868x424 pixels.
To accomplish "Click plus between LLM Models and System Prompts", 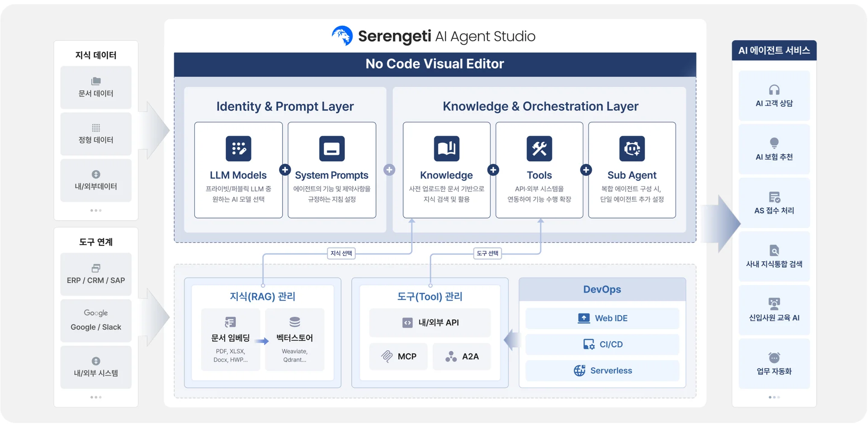I will click(285, 170).
